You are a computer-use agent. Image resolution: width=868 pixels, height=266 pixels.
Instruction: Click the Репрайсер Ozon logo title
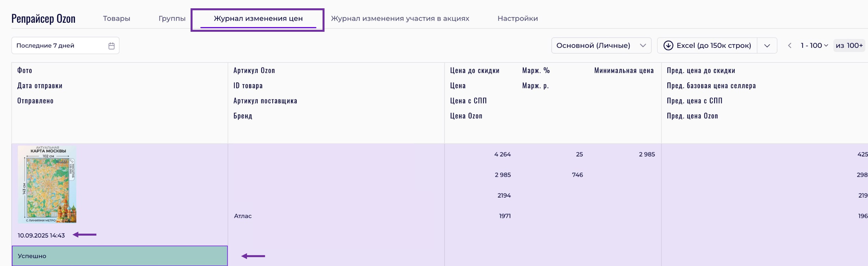click(x=43, y=19)
